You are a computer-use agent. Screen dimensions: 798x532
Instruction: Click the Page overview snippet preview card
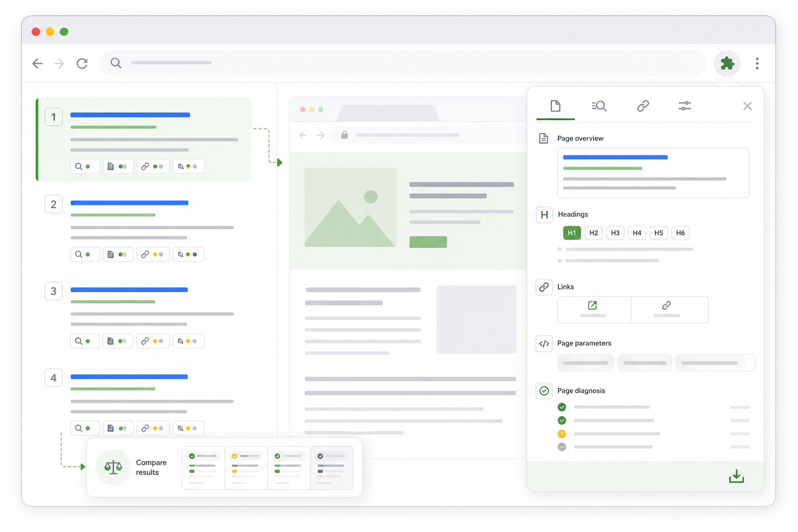(653, 173)
